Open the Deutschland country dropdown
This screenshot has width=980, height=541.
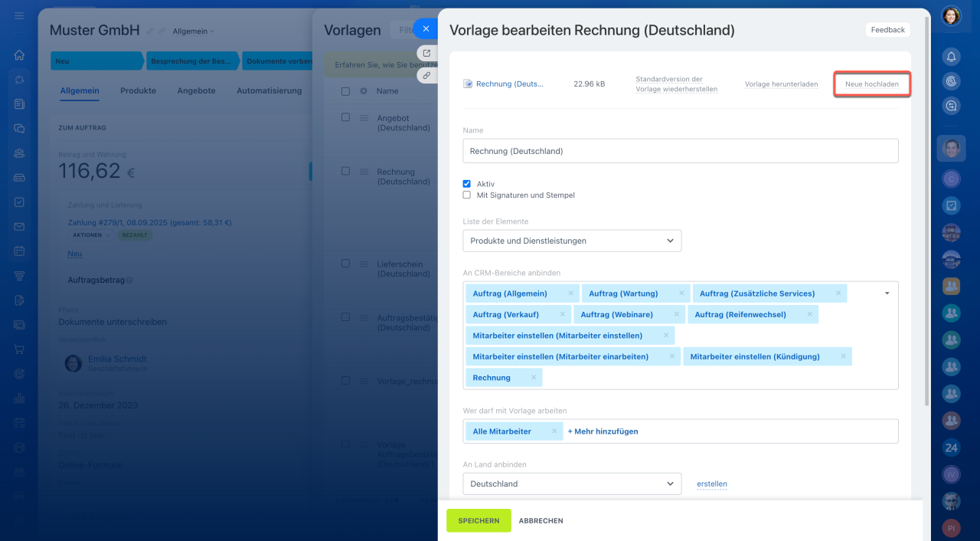coord(572,484)
